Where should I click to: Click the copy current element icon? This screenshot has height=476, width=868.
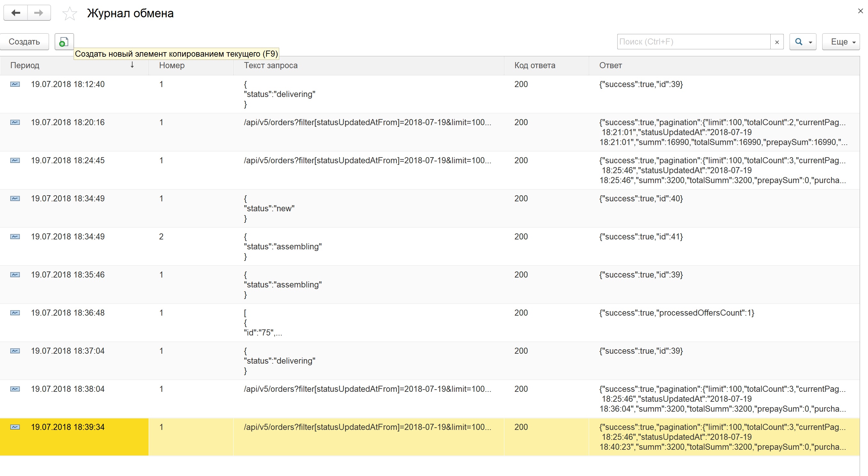pyautogui.click(x=64, y=42)
